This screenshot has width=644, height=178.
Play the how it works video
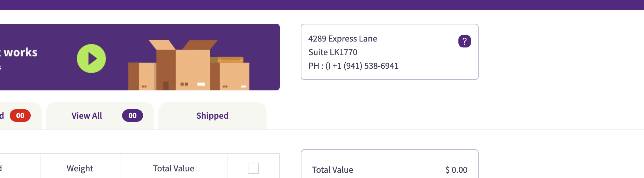click(91, 59)
